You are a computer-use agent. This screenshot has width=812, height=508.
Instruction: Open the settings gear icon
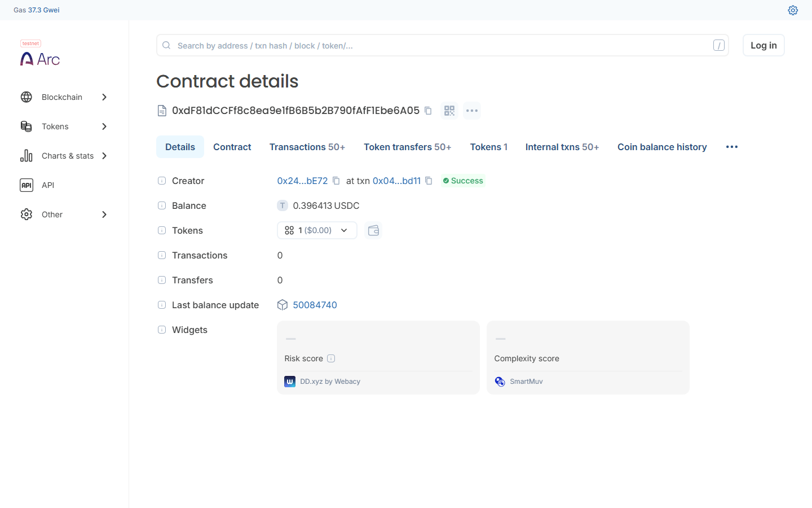tap(793, 10)
